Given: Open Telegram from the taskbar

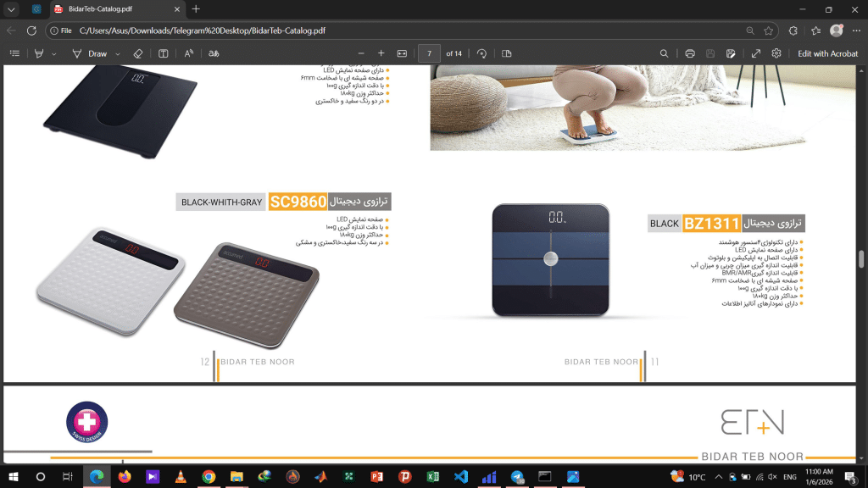Looking at the screenshot, I should point(517,476).
